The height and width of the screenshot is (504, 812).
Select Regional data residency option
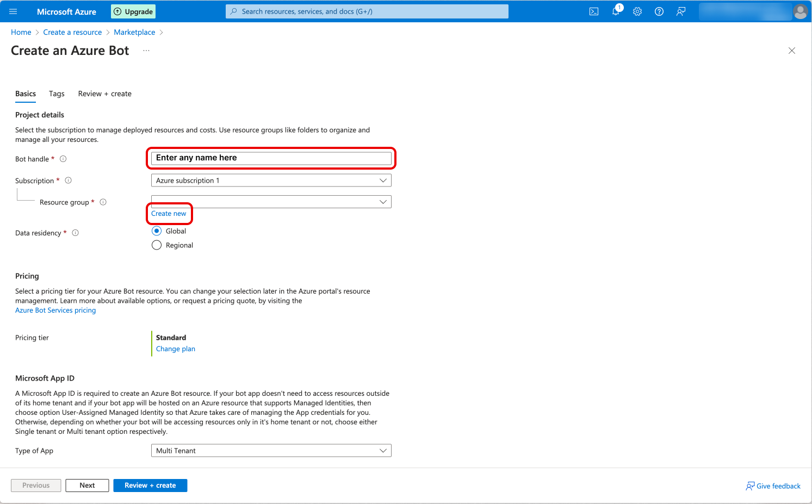[157, 245]
